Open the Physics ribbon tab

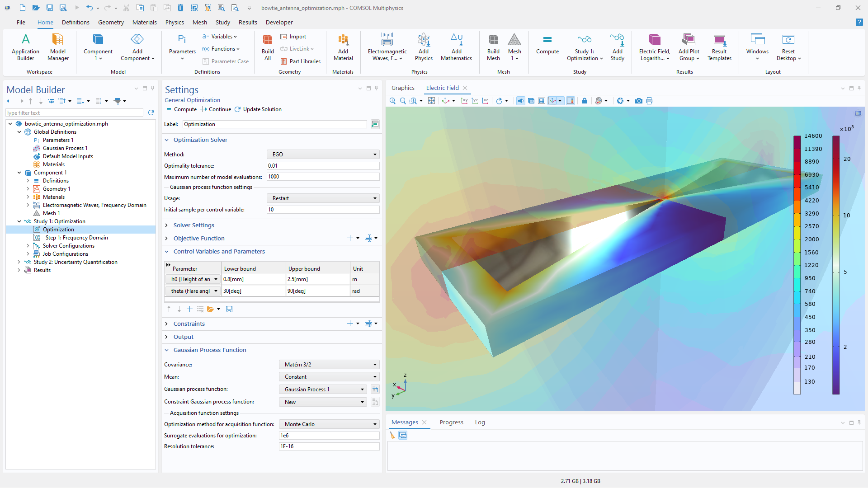175,22
